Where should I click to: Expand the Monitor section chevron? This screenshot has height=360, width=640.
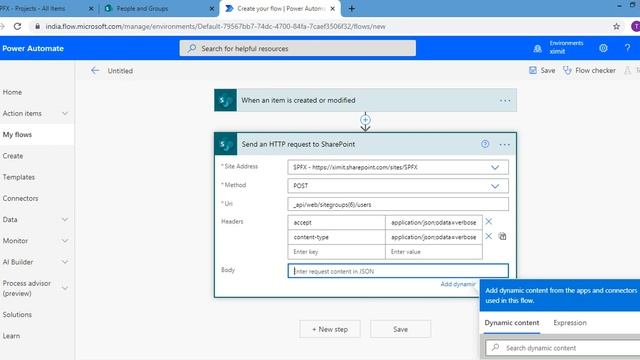click(65, 241)
